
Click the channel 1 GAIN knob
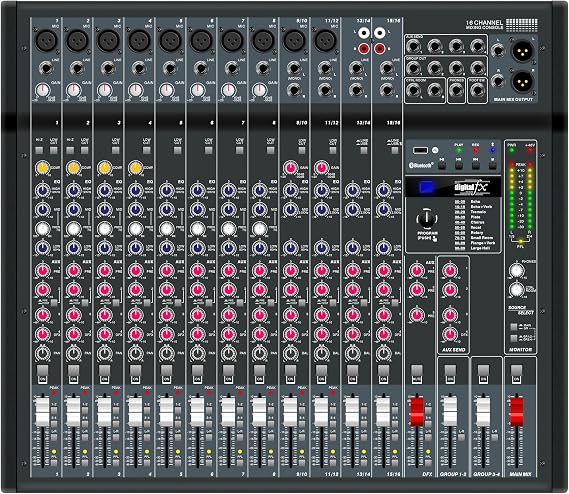click(x=42, y=90)
